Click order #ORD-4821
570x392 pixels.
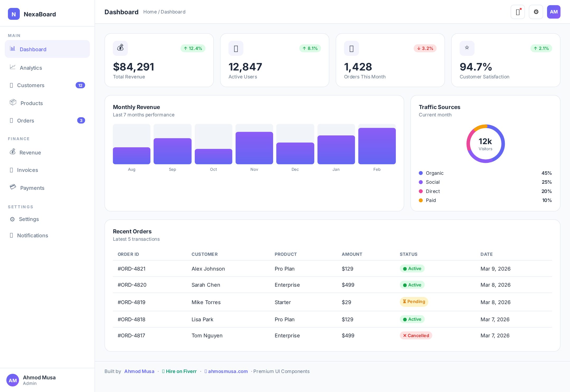tap(132, 269)
